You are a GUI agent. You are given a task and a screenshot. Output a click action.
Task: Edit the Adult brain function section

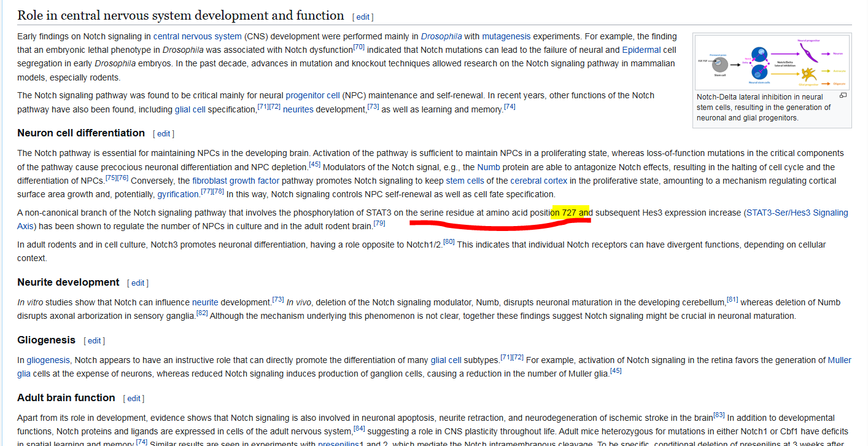pyautogui.click(x=134, y=398)
